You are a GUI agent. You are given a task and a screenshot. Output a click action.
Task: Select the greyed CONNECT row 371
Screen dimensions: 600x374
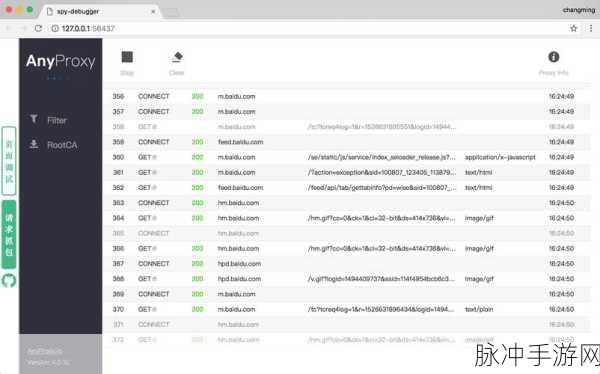point(346,325)
